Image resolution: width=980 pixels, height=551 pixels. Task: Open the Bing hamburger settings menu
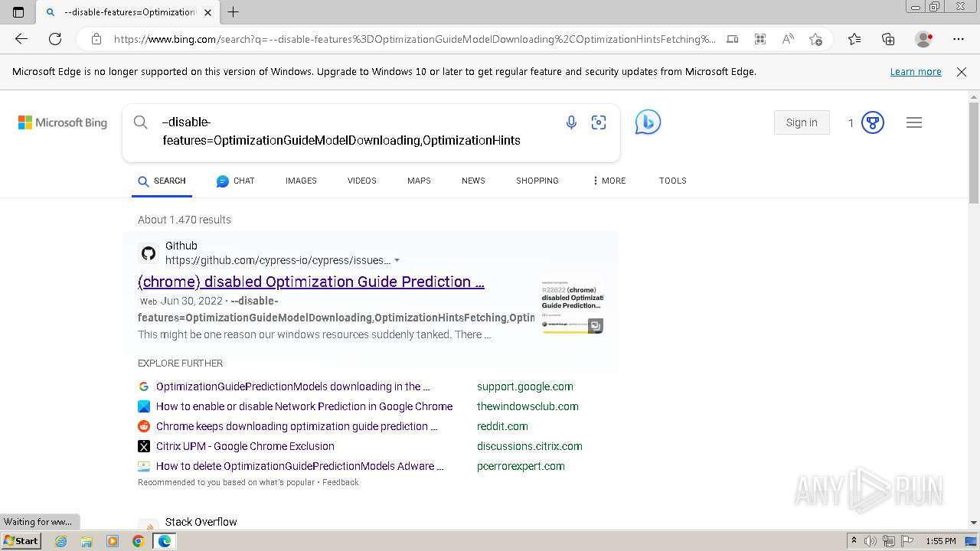[914, 122]
